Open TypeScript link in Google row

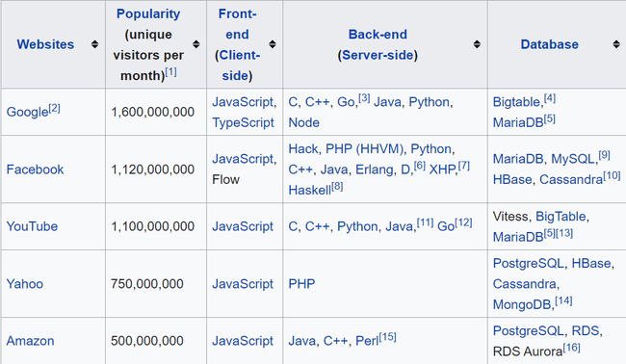tap(243, 122)
